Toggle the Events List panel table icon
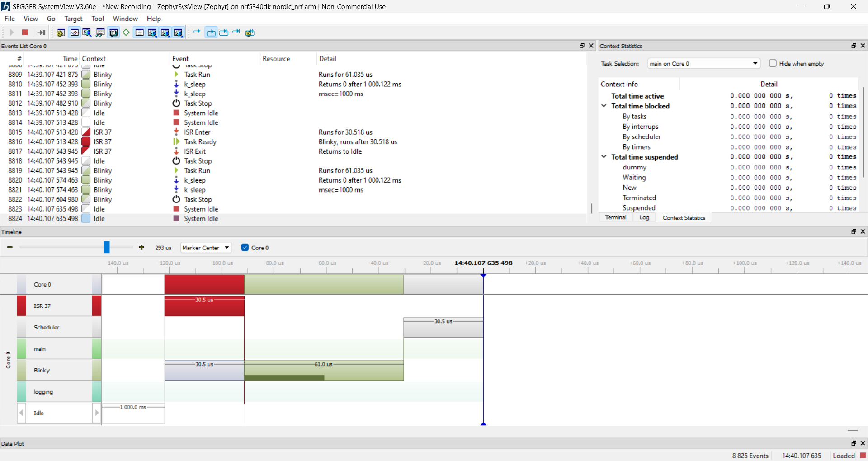This screenshot has height=461, width=868. 139,32
